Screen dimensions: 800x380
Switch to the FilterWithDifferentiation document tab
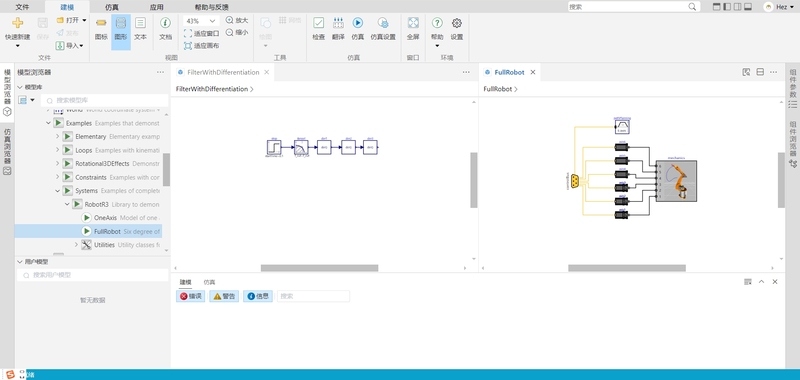click(223, 72)
